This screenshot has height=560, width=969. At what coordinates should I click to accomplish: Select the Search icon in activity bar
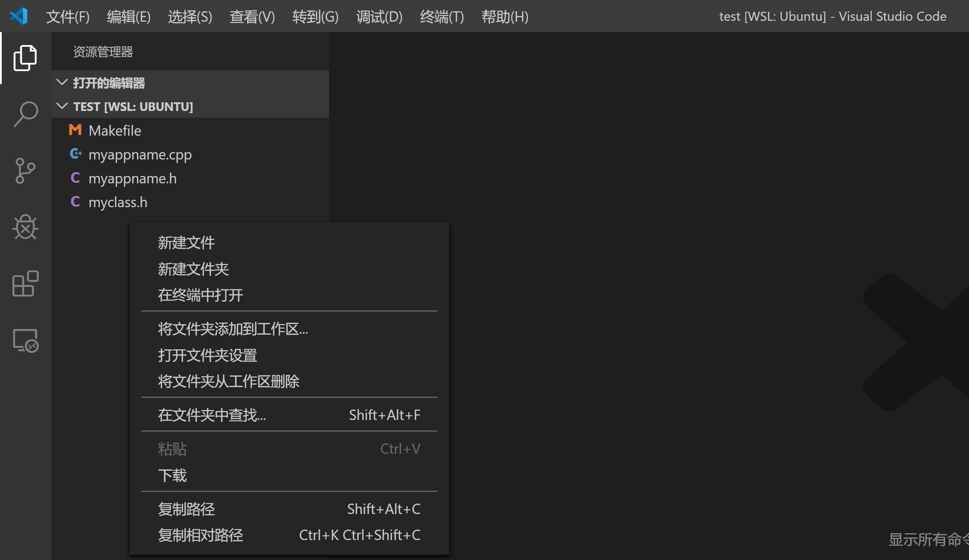click(x=25, y=114)
